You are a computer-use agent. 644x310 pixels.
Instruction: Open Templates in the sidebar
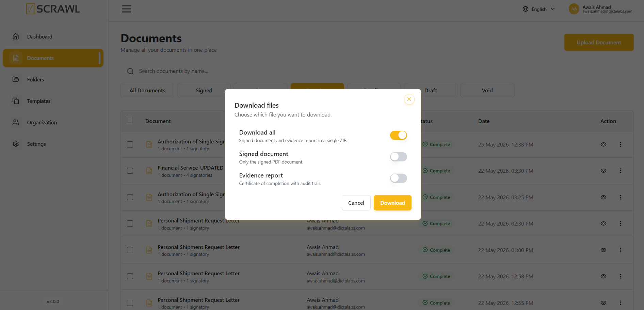click(53, 101)
